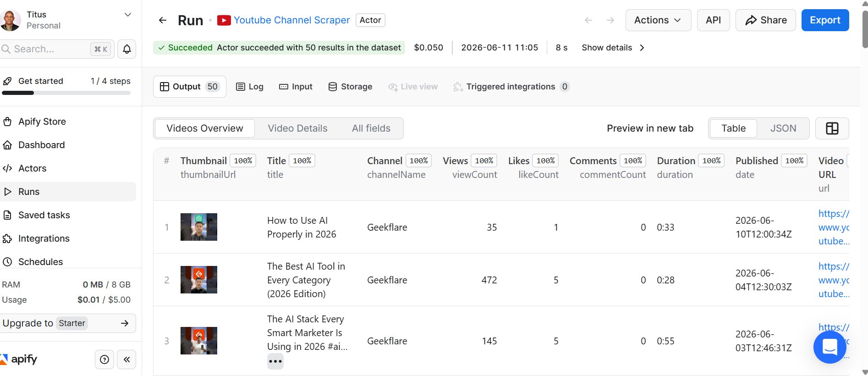This screenshot has height=376, width=868.
Task: Open thumbnail of Best AI Tool video
Action: [x=199, y=280]
